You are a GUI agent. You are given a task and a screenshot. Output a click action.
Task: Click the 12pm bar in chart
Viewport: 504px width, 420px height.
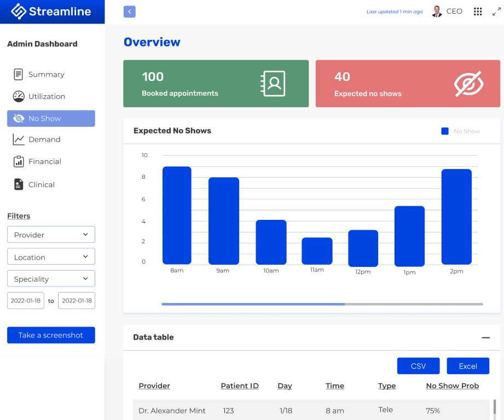363,248
